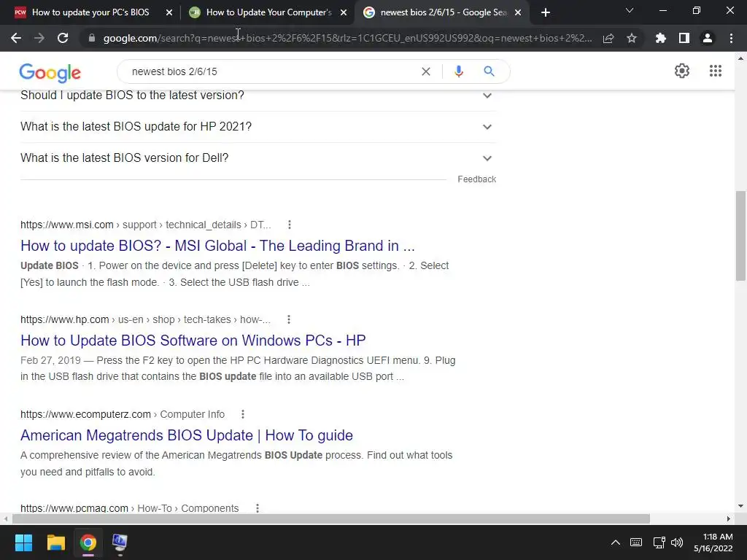Reload the current page
This screenshot has height=560, width=747.
(x=63, y=38)
